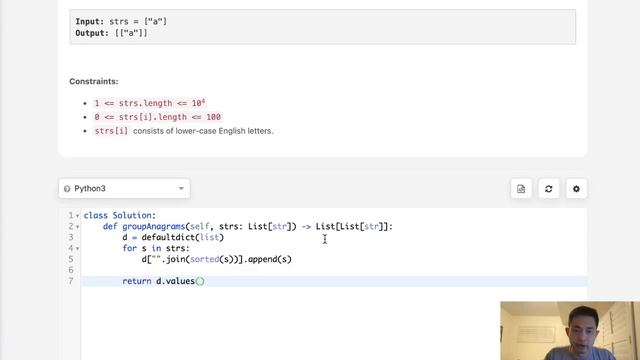Click the 'strs[i].length <= 100' constraint
Screen dimensions: 640x360
click(x=158, y=117)
